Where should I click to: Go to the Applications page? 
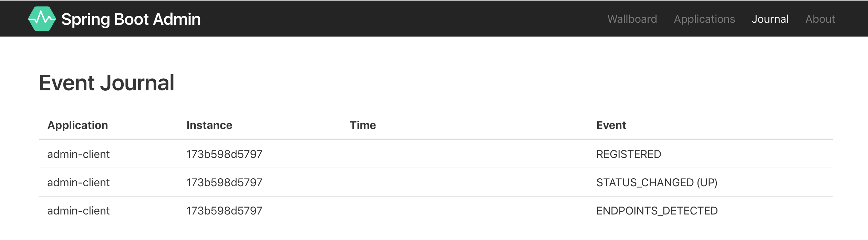pyautogui.click(x=704, y=19)
